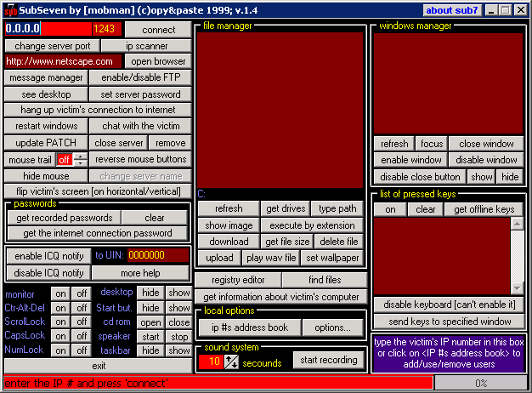Viewport: 532px width, 393px height.
Task: Select the port number field showing 1243
Action: click(x=104, y=29)
